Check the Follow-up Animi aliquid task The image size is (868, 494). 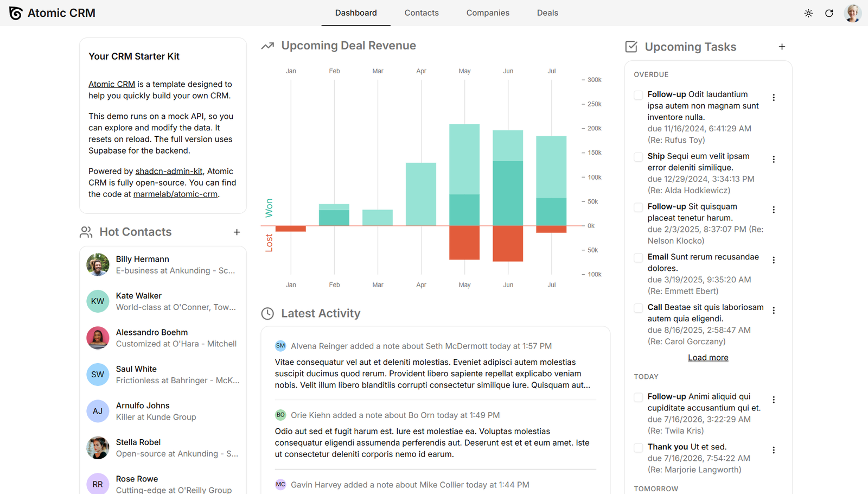[x=639, y=397]
